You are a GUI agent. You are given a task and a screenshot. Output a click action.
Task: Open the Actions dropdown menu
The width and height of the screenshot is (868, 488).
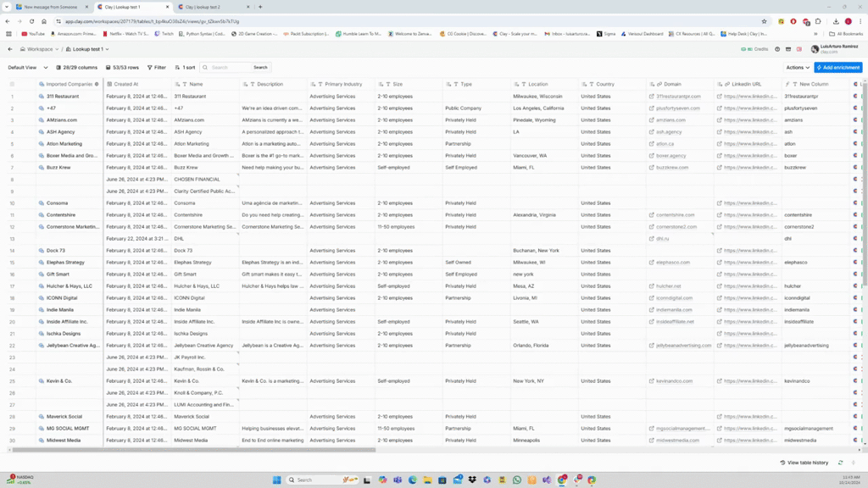pyautogui.click(x=798, y=68)
